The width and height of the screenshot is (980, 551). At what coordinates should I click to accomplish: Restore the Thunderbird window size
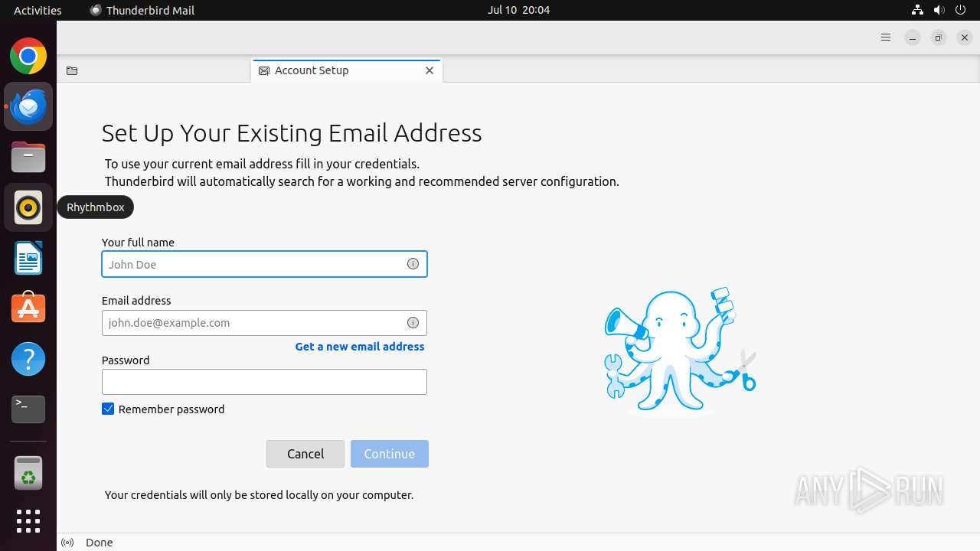(938, 37)
